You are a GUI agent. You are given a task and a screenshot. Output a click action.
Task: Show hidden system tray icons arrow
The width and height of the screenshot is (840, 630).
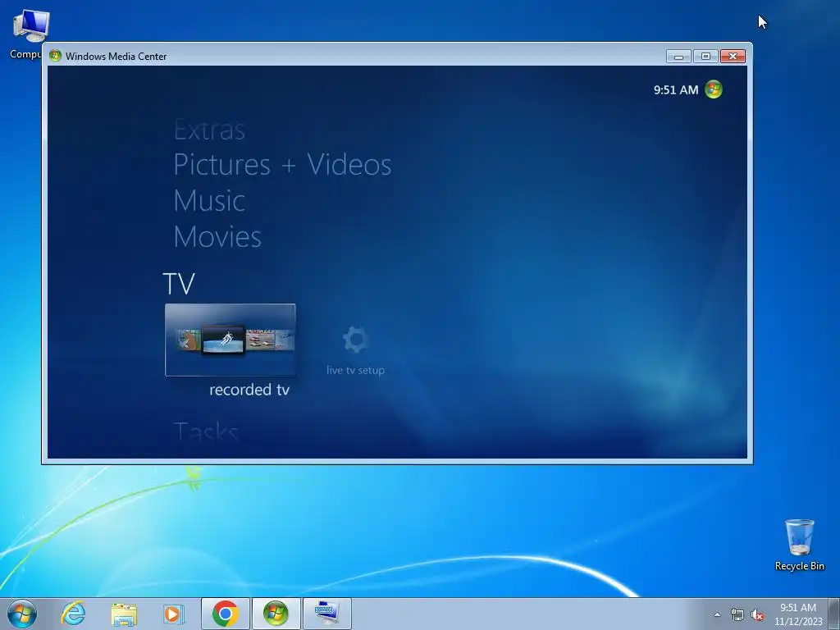[717, 614]
